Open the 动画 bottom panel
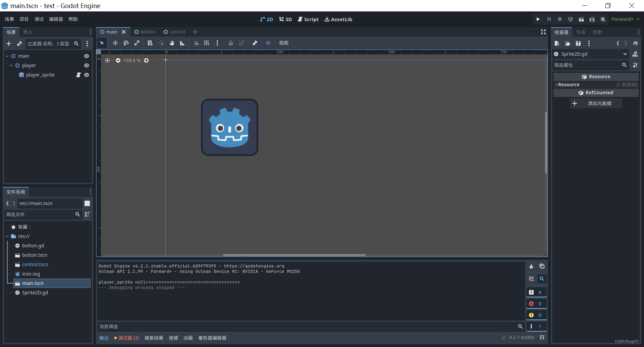 point(188,338)
